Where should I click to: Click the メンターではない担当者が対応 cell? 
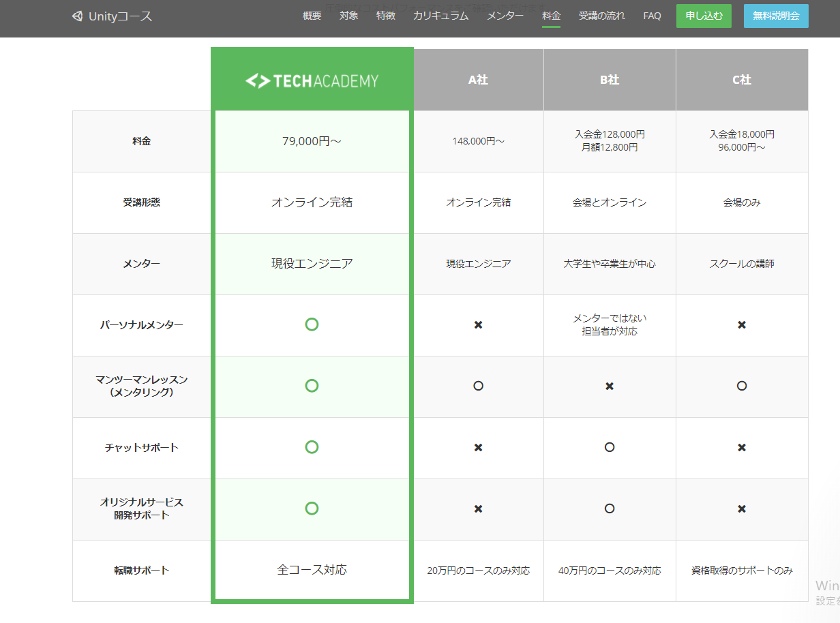coord(610,325)
